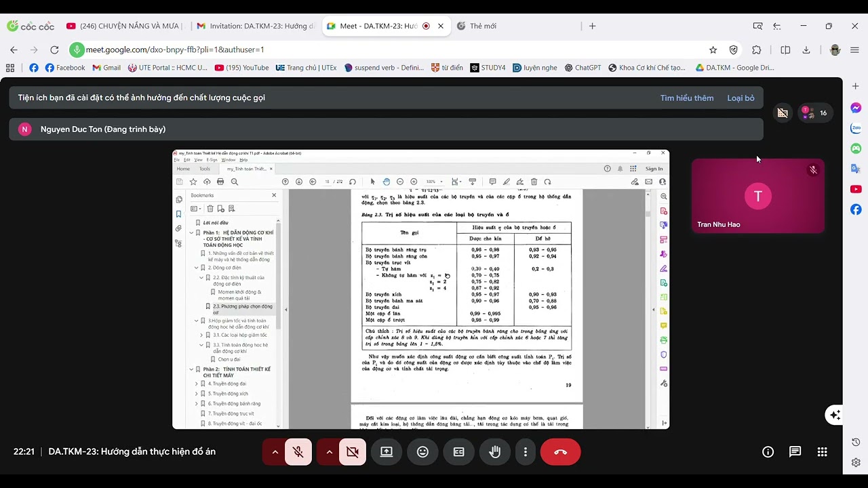The width and height of the screenshot is (868, 488).
Task: Open the activities grid icon in Meet
Action: pos(822,452)
